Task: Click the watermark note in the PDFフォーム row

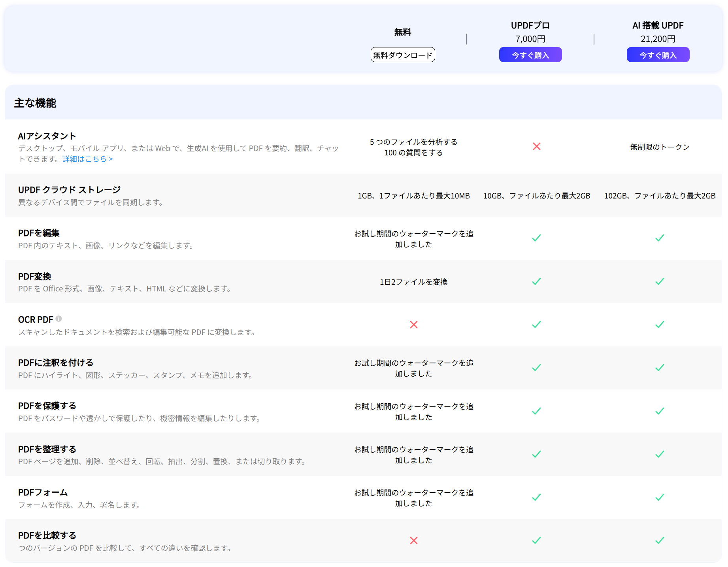Action: tap(414, 498)
